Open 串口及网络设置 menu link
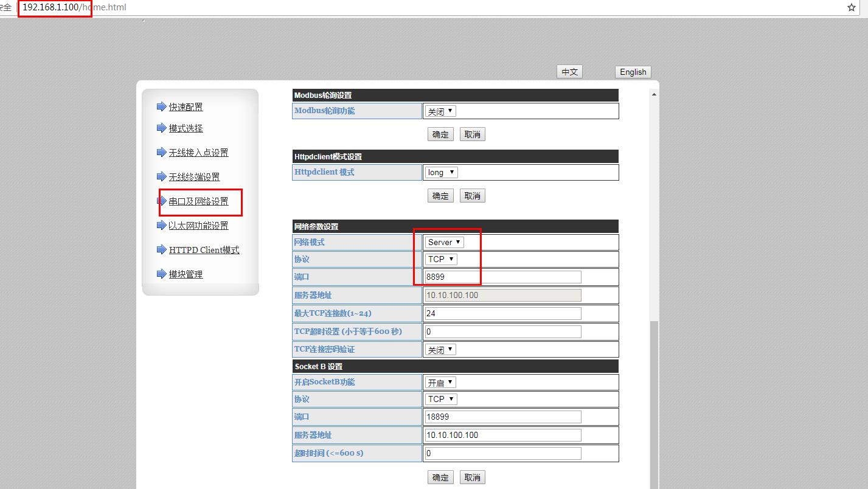This screenshot has height=489, width=868. point(198,201)
